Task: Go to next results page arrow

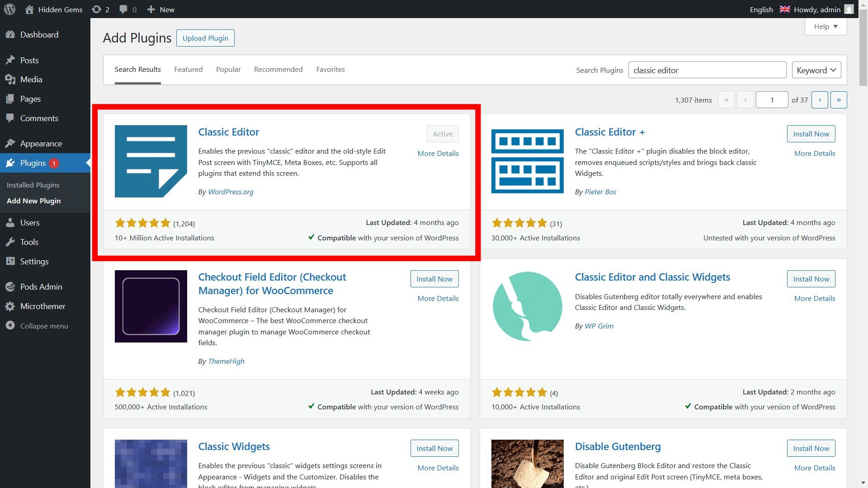Action: (819, 100)
